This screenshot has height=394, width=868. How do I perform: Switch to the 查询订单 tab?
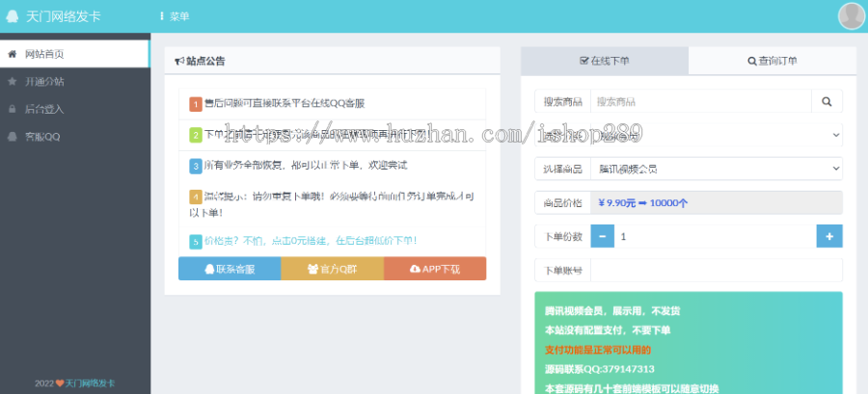(x=773, y=61)
